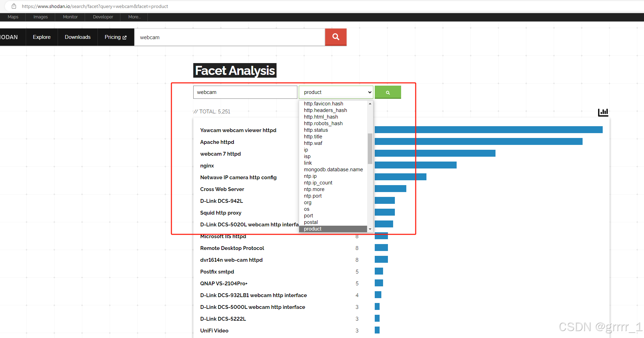Click the UniFi Video entry
Screen dimensions: 644x338
tap(214, 331)
